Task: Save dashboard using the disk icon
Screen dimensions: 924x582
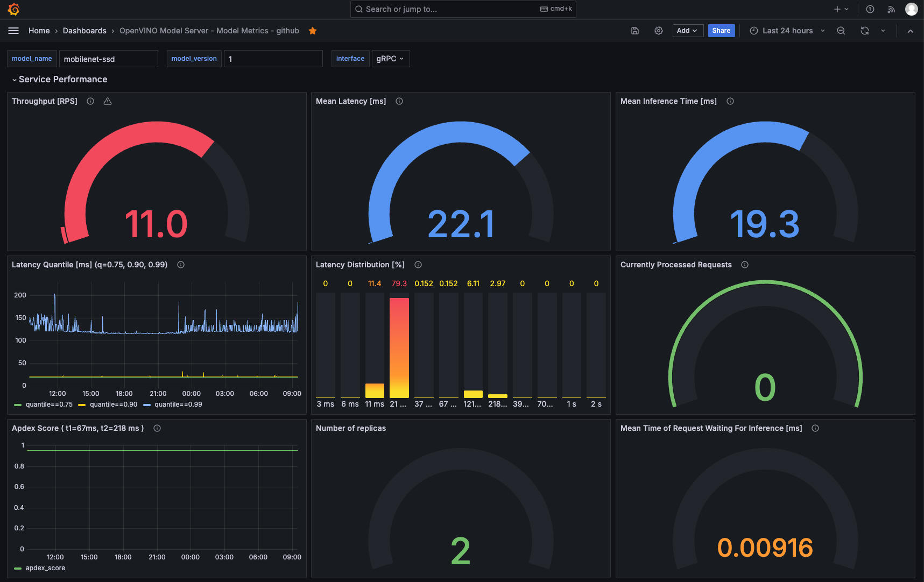Action: [635, 31]
